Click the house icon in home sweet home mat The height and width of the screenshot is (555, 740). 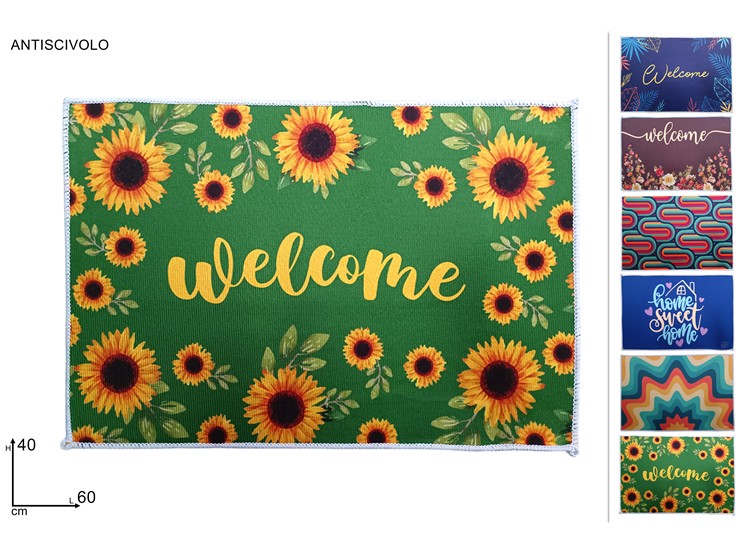[682, 287]
